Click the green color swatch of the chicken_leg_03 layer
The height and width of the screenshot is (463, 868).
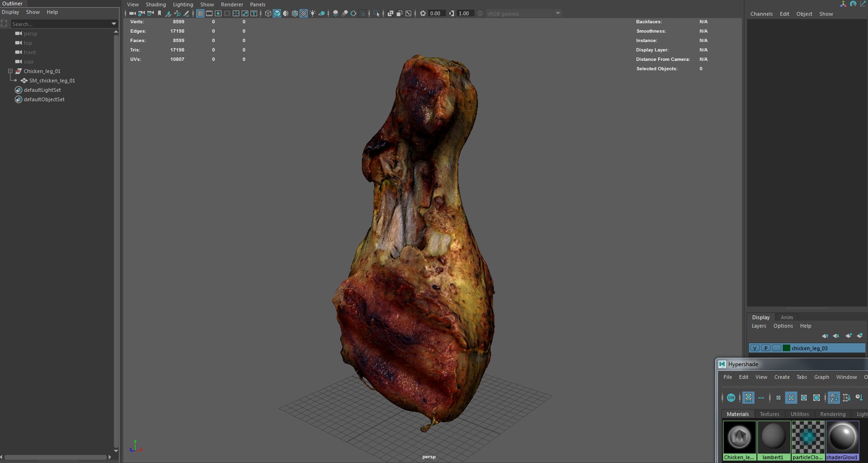coord(786,348)
